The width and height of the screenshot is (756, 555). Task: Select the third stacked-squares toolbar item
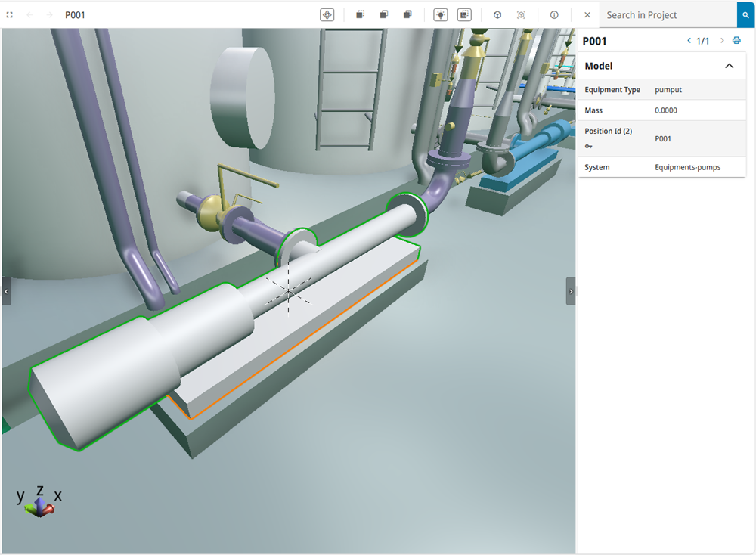(x=407, y=15)
